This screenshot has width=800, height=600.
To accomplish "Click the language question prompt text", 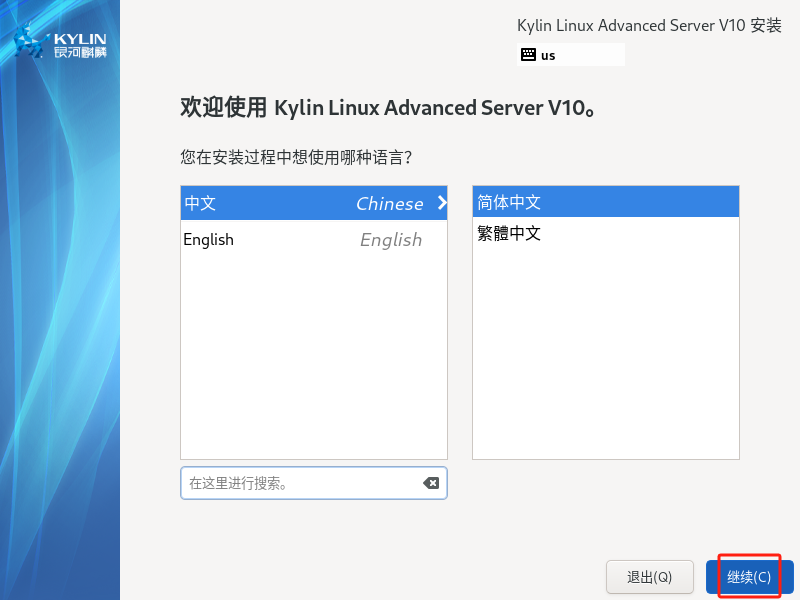I will point(297,157).
